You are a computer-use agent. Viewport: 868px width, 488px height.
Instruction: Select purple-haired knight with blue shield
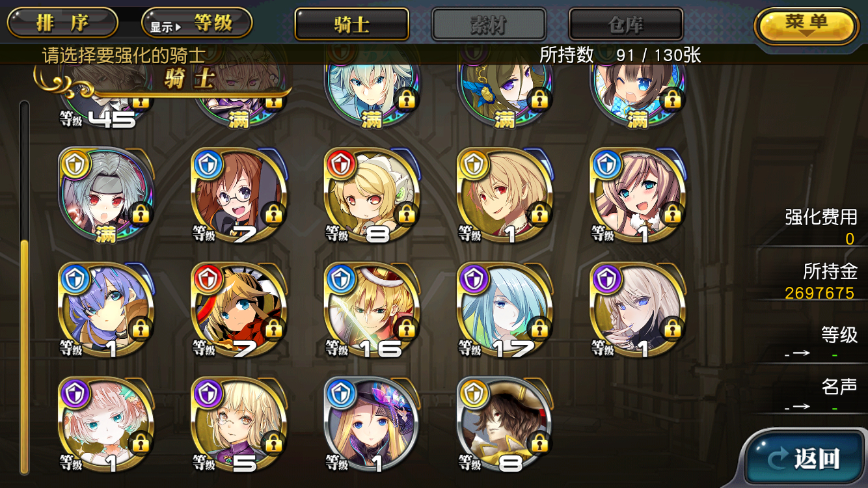[x=107, y=310]
